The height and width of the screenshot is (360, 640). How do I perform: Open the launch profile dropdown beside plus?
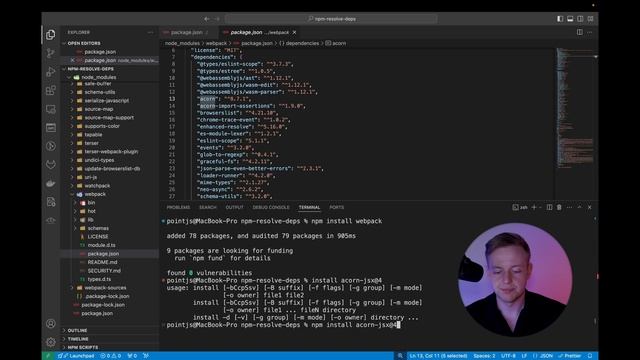pyautogui.click(x=540, y=207)
